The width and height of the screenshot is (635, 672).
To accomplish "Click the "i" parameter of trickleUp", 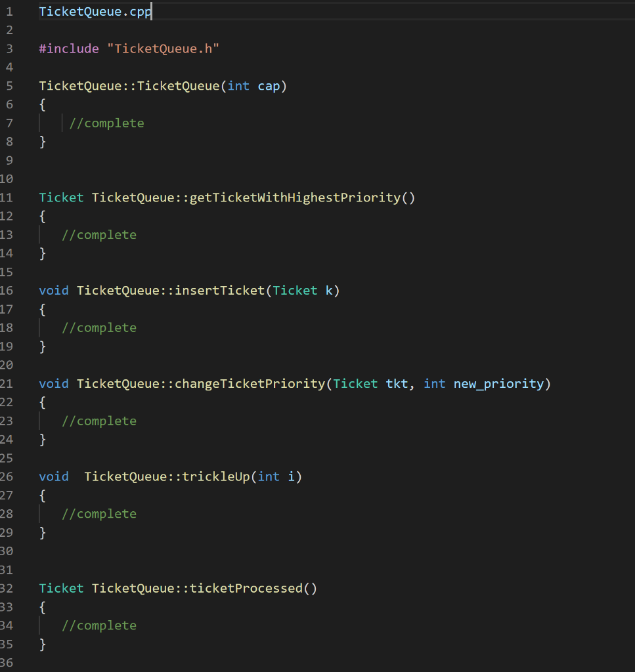I will pyautogui.click(x=291, y=476).
